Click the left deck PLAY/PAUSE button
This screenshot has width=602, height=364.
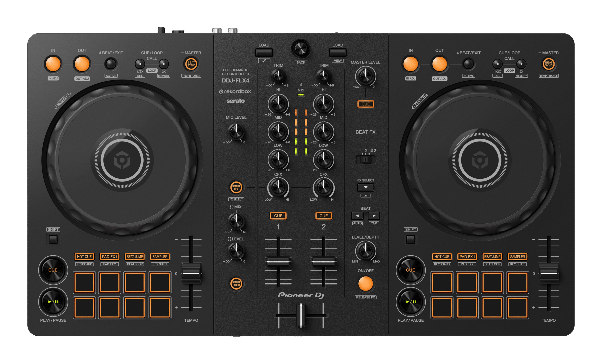(53, 302)
